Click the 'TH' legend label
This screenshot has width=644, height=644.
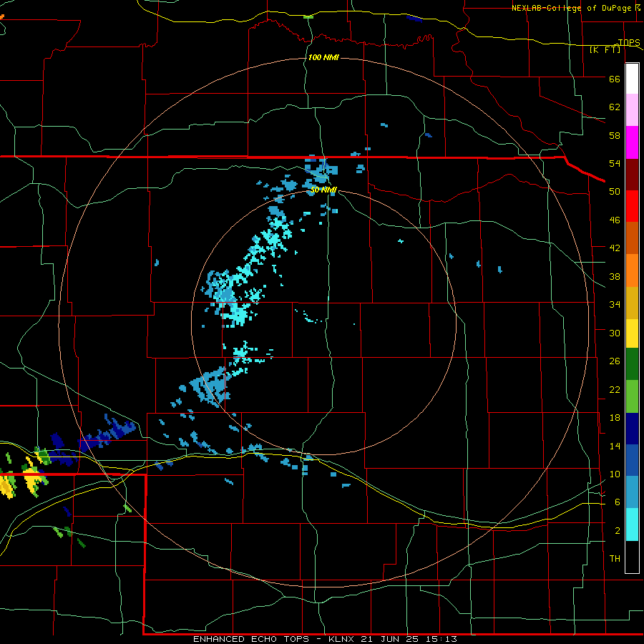tap(615, 559)
